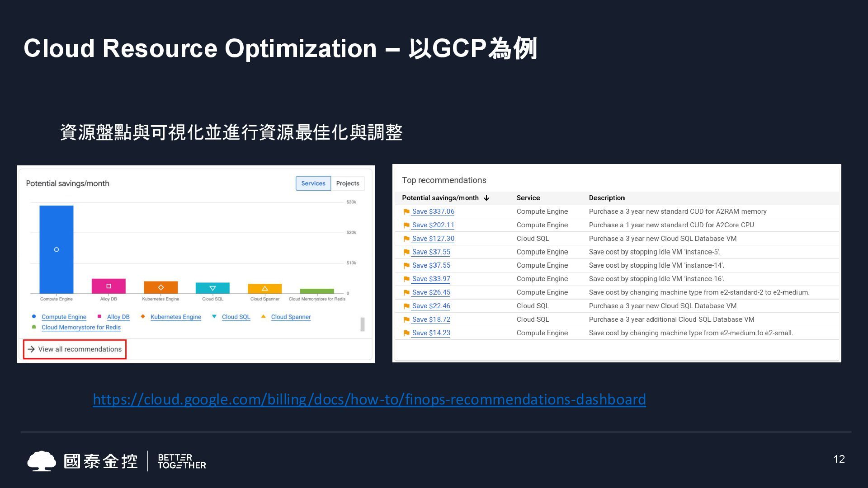
Task: Open the Save $26.45 recommendation
Action: click(x=431, y=292)
